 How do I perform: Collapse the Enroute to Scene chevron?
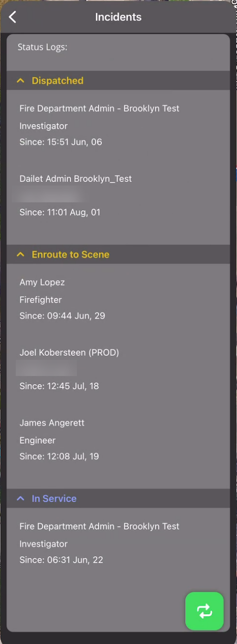tap(20, 255)
